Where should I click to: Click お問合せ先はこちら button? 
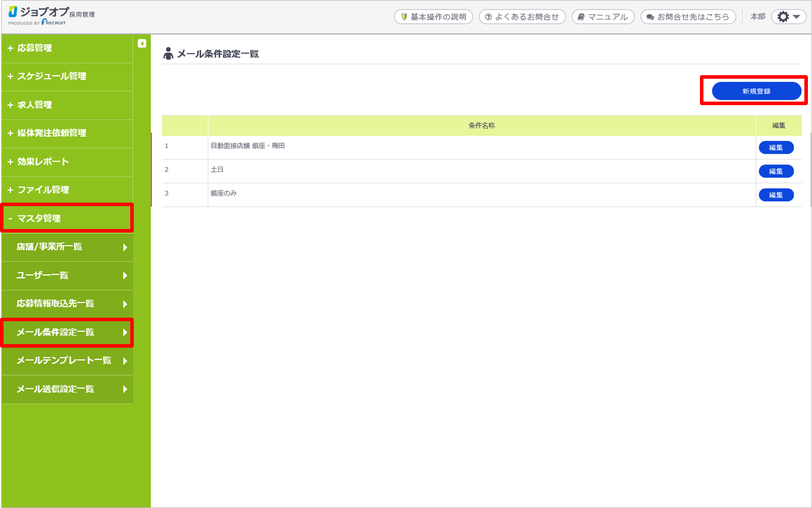688,17
